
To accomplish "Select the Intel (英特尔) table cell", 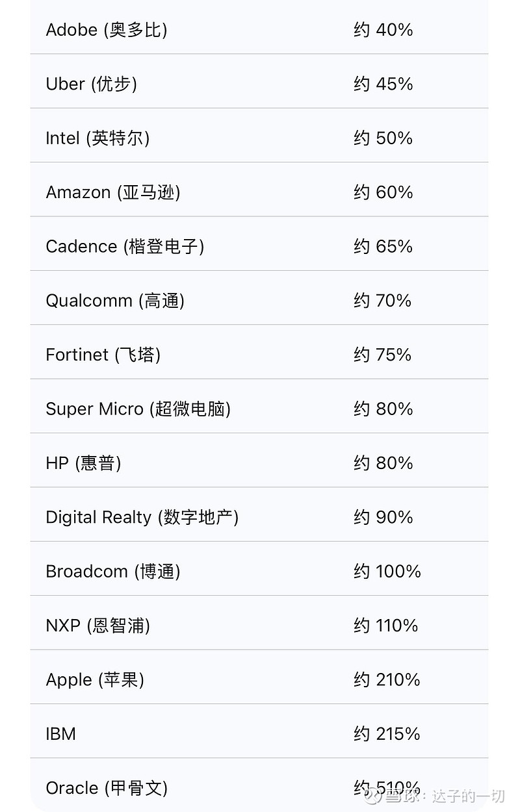I will pyautogui.click(x=97, y=138).
